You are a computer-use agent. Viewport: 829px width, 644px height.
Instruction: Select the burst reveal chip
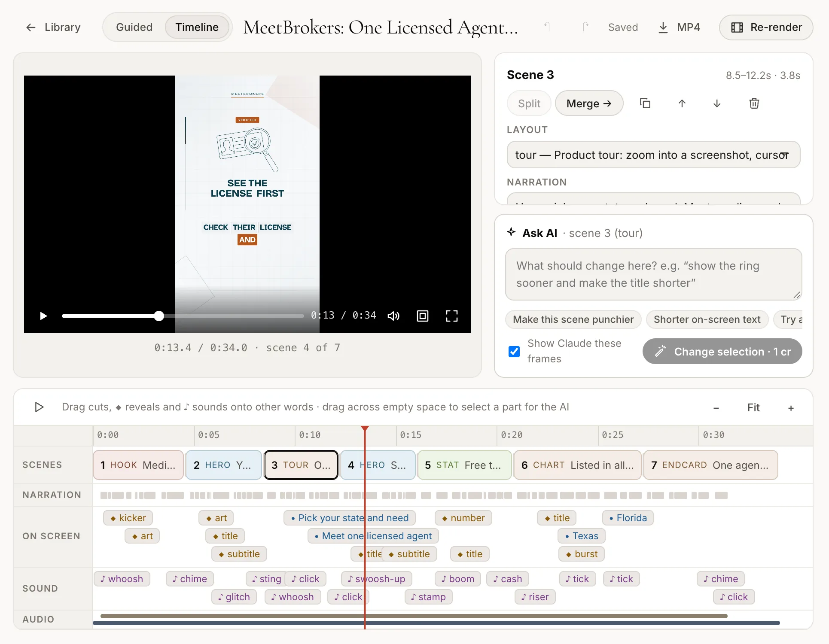(582, 554)
